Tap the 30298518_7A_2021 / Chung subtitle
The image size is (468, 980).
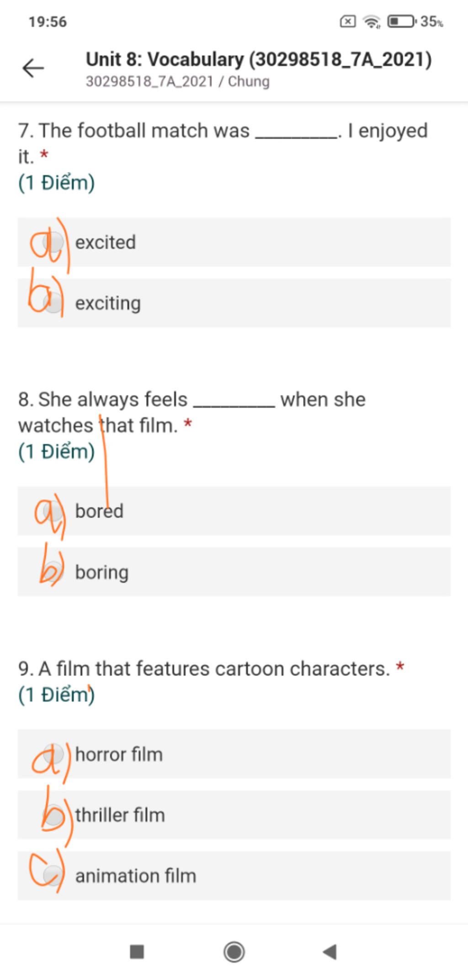coord(178,81)
